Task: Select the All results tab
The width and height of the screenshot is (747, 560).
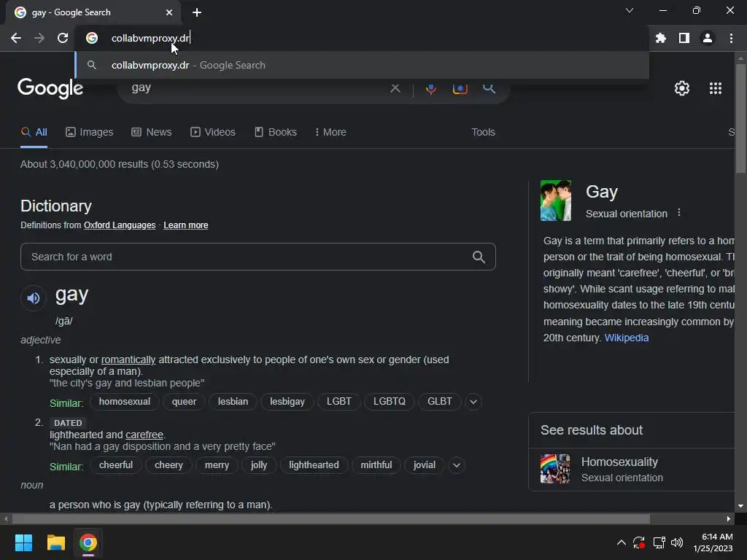Action: tap(34, 133)
